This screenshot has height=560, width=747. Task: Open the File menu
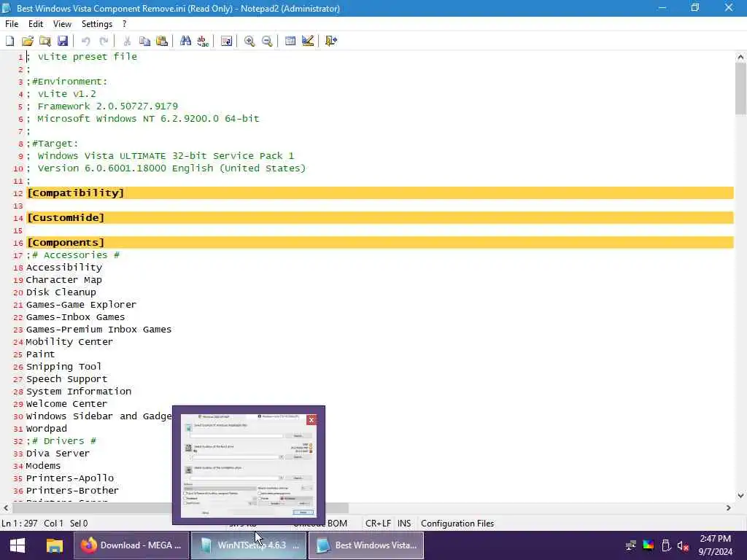point(12,24)
